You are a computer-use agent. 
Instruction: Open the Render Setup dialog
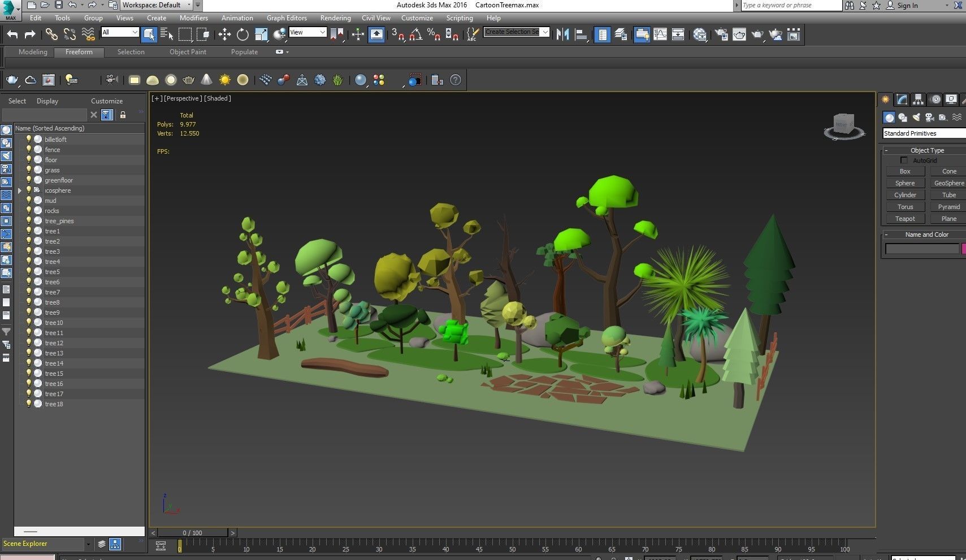click(721, 34)
